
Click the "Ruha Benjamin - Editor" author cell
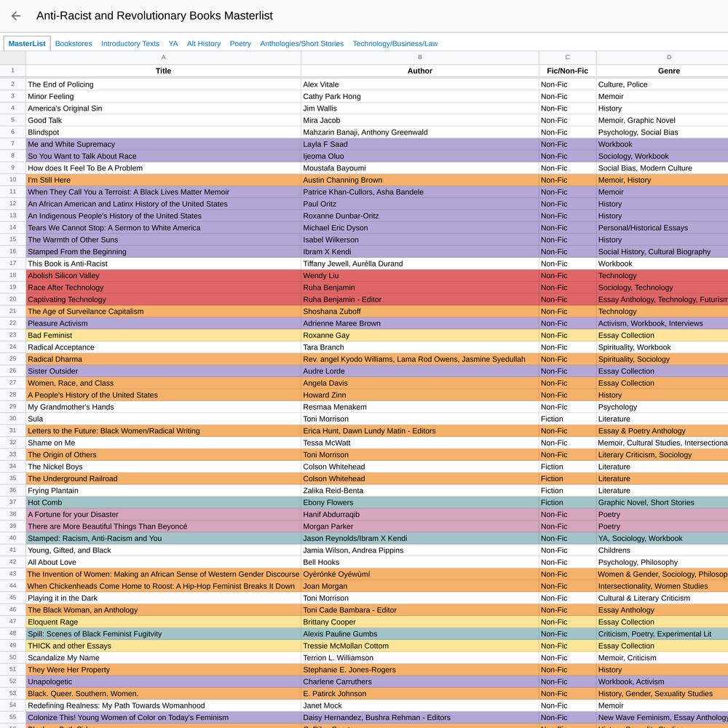420,299
